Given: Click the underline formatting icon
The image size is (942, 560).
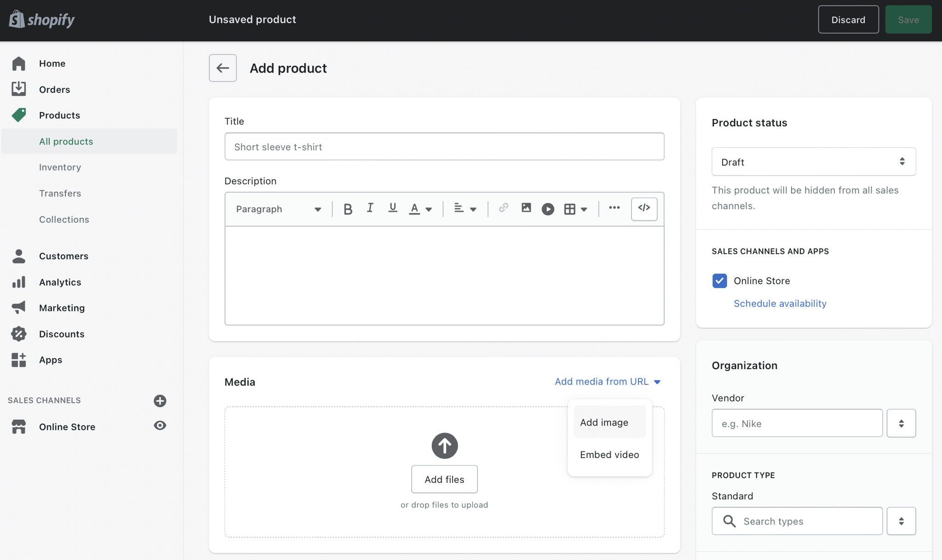Looking at the screenshot, I should click(x=392, y=208).
